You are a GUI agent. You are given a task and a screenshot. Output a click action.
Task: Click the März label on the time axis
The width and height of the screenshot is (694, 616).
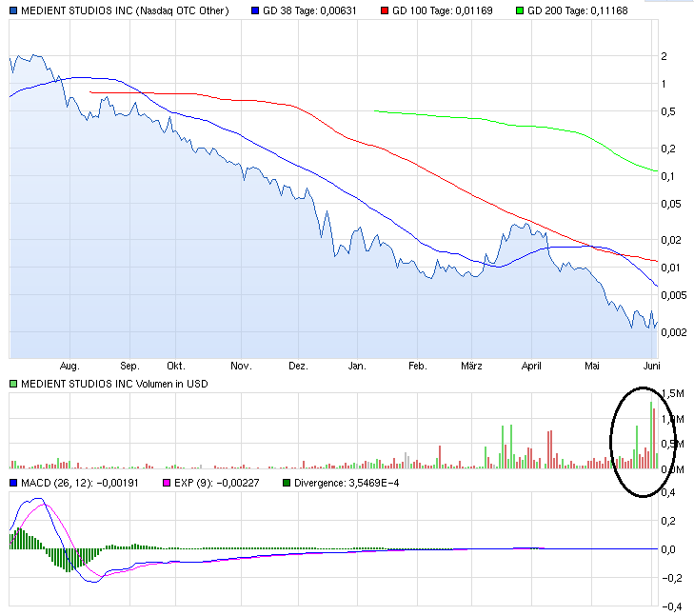click(471, 365)
